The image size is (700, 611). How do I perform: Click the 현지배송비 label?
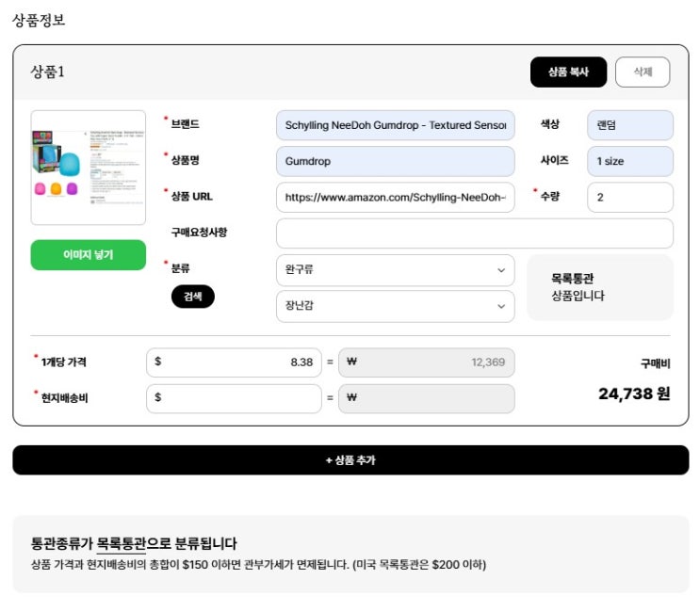tap(64, 397)
